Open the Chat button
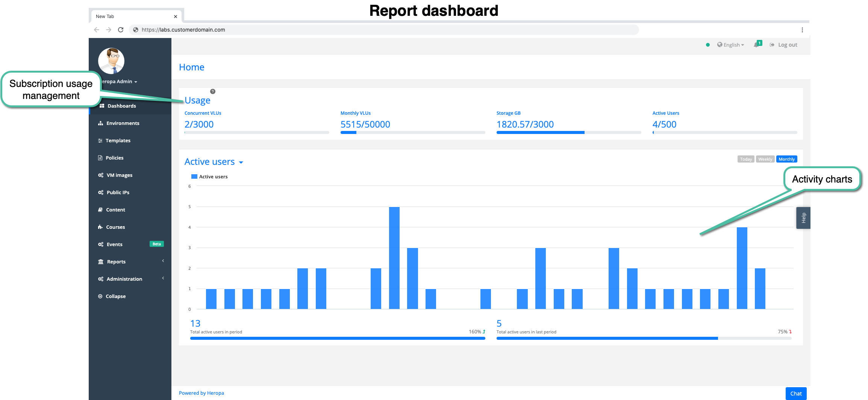Image resolution: width=868 pixels, height=400 pixels. pos(796,393)
